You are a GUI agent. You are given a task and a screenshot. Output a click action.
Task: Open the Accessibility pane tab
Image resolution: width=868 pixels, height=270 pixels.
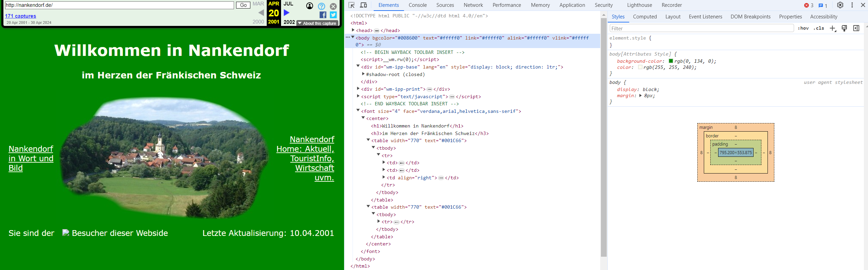point(823,17)
